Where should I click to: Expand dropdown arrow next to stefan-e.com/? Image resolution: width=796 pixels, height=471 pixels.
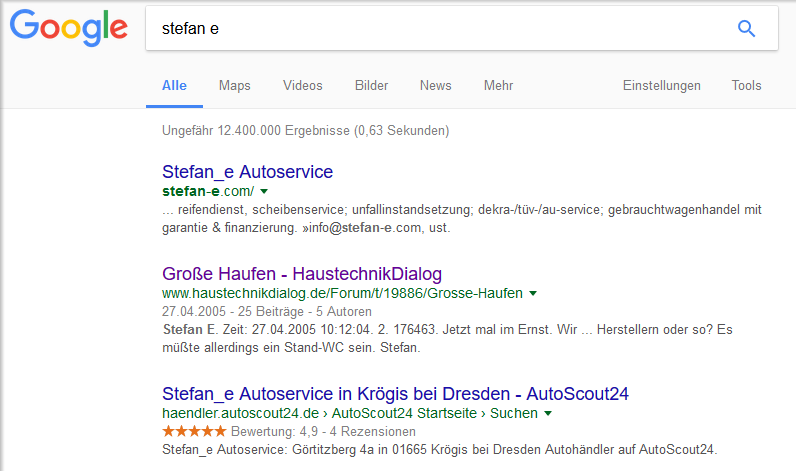[x=264, y=191]
